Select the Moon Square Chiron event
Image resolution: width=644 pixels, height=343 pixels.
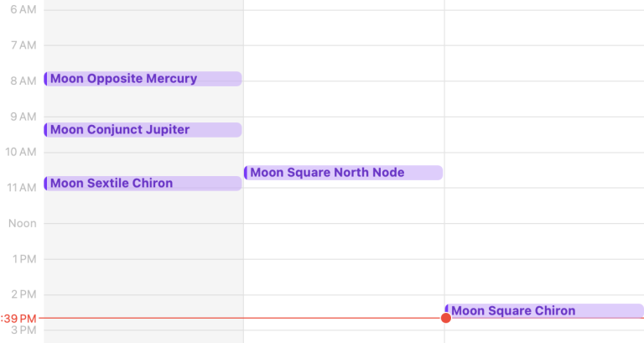click(x=543, y=311)
